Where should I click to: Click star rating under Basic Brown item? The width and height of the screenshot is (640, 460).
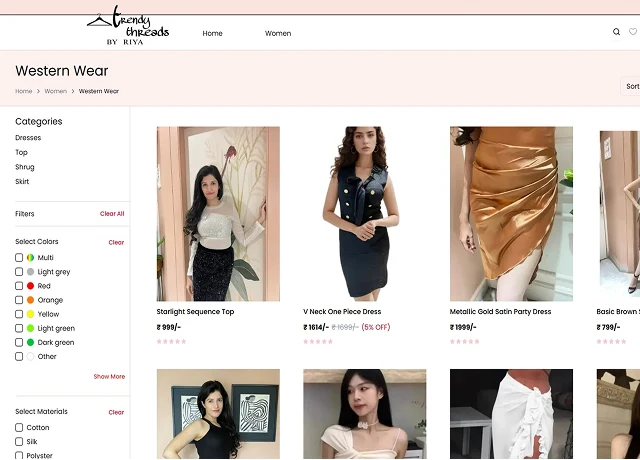(611, 342)
